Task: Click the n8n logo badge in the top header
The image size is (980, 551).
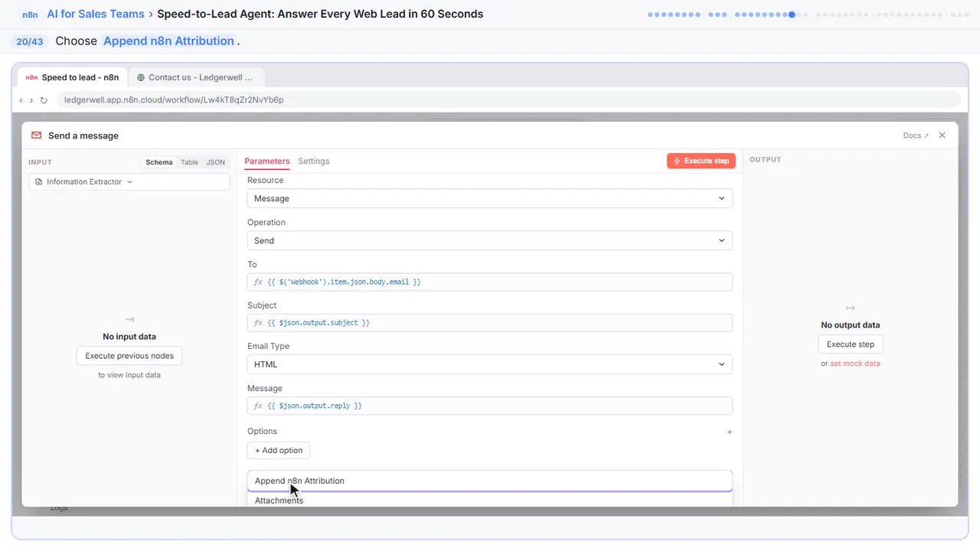Action: pyautogui.click(x=30, y=14)
